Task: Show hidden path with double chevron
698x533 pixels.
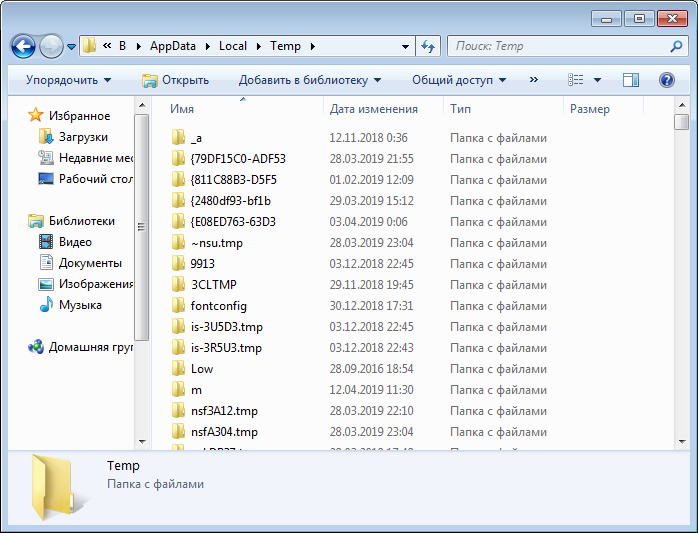Action: click(107, 45)
